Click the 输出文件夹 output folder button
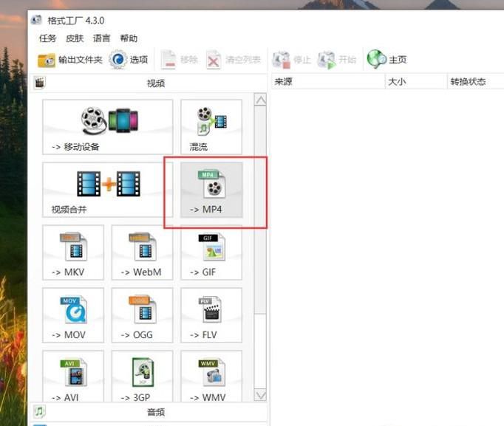The width and height of the screenshot is (504, 426). point(70,60)
